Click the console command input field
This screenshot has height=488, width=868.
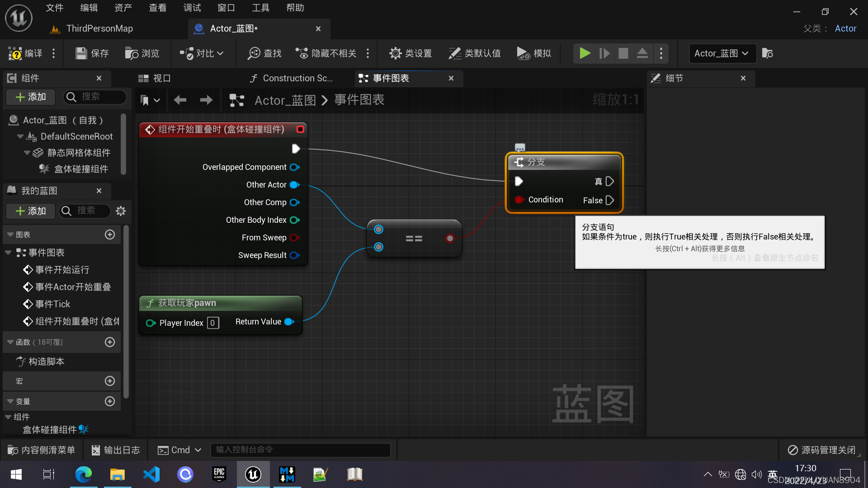point(301,450)
